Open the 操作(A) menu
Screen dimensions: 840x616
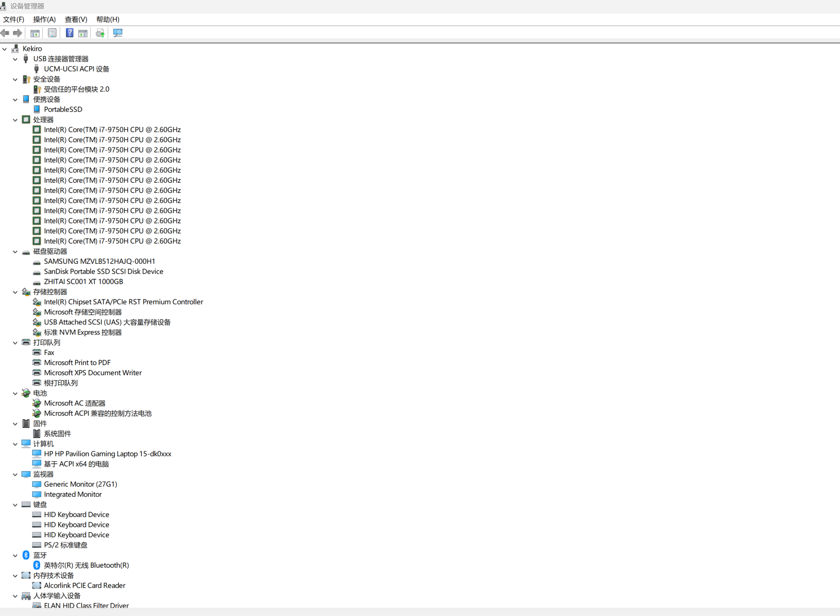point(45,19)
